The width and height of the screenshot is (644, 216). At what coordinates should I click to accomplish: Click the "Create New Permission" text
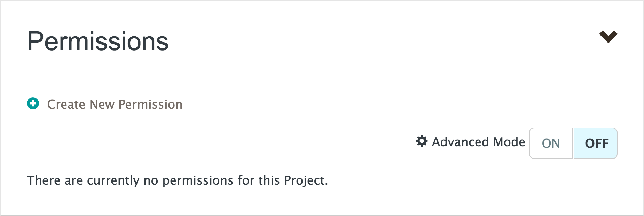pos(115,104)
